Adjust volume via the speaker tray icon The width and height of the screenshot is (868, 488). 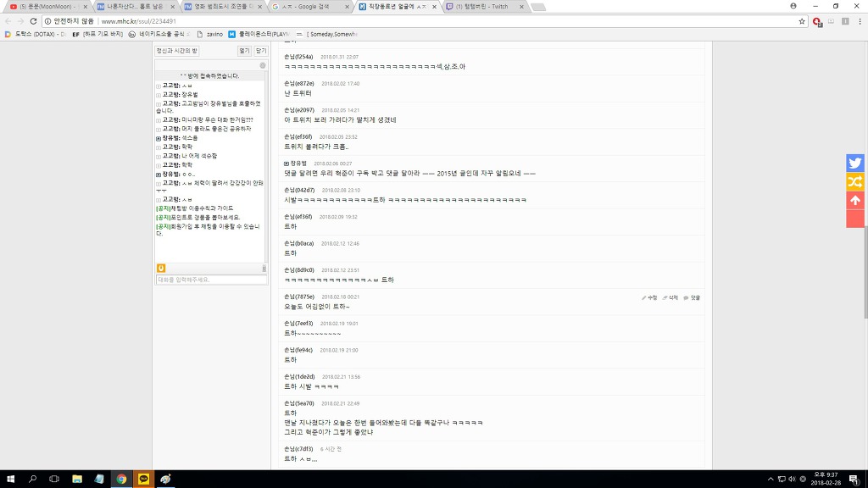point(790,479)
